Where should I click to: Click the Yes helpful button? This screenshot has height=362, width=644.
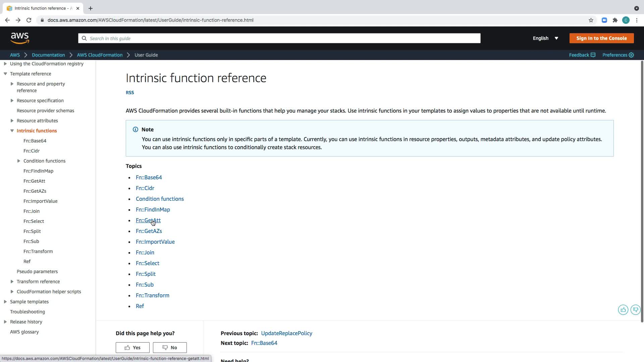[x=132, y=348]
